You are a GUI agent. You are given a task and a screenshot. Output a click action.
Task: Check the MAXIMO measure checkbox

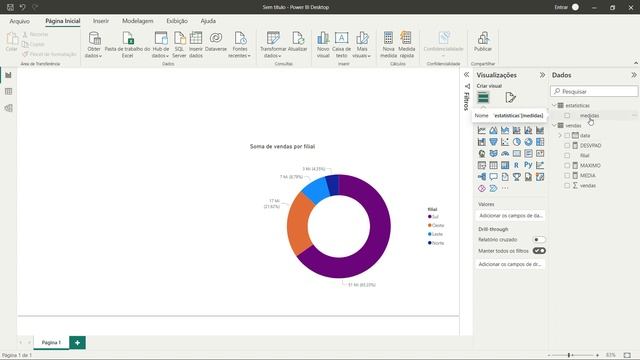(567, 165)
